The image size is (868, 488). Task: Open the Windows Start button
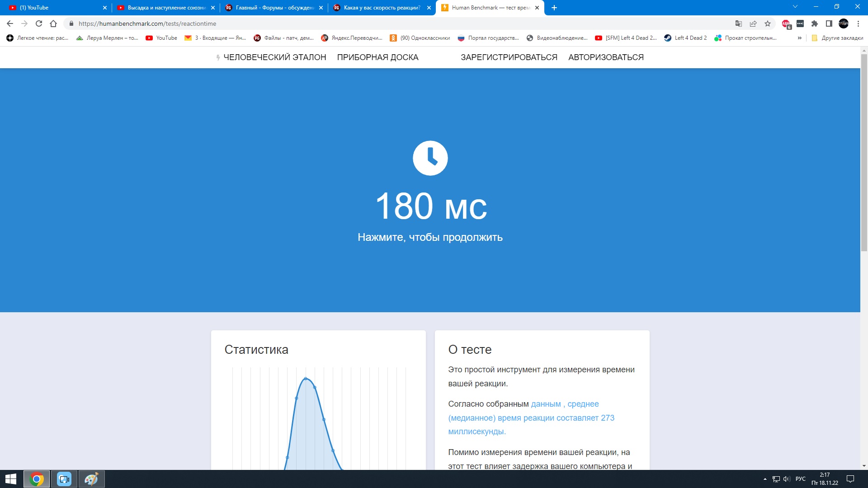coord(11,479)
